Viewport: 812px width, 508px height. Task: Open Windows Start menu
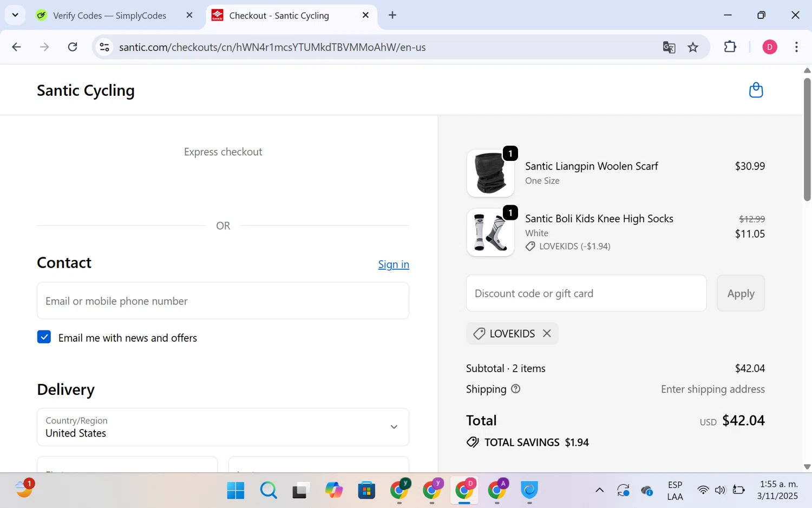pos(235,490)
